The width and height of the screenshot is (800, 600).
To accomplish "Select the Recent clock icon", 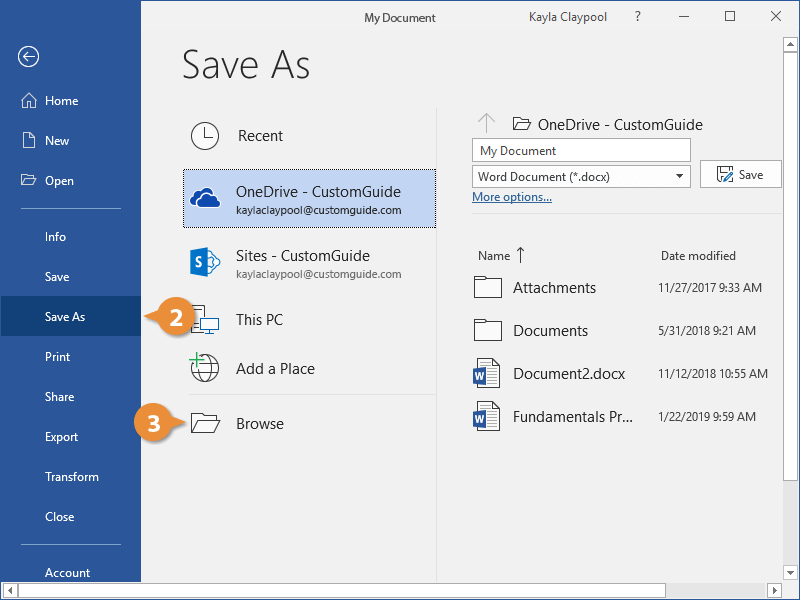I will click(205, 136).
